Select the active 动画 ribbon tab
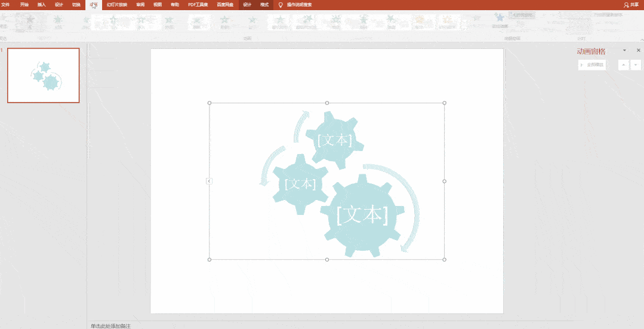Screen dimensions: 644x329 (x=94, y=5)
